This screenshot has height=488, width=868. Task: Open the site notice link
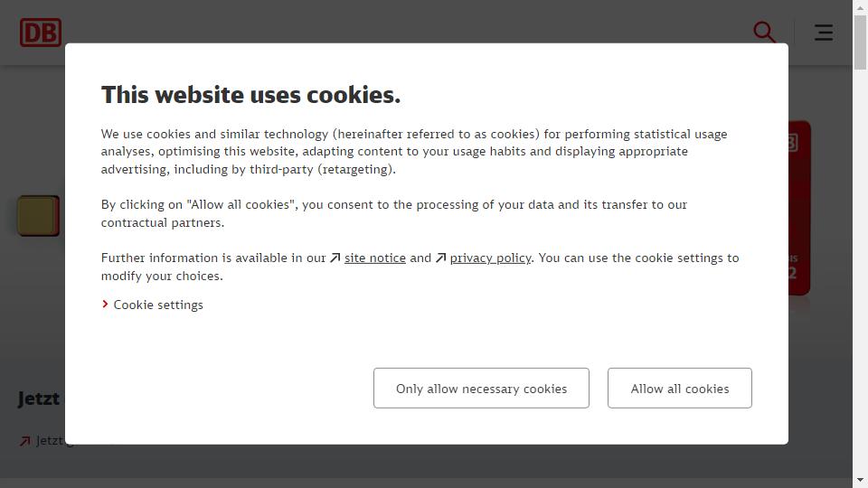click(374, 258)
